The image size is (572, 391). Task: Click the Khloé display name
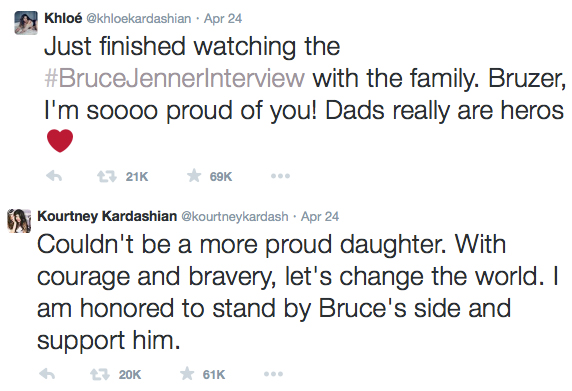point(63,18)
